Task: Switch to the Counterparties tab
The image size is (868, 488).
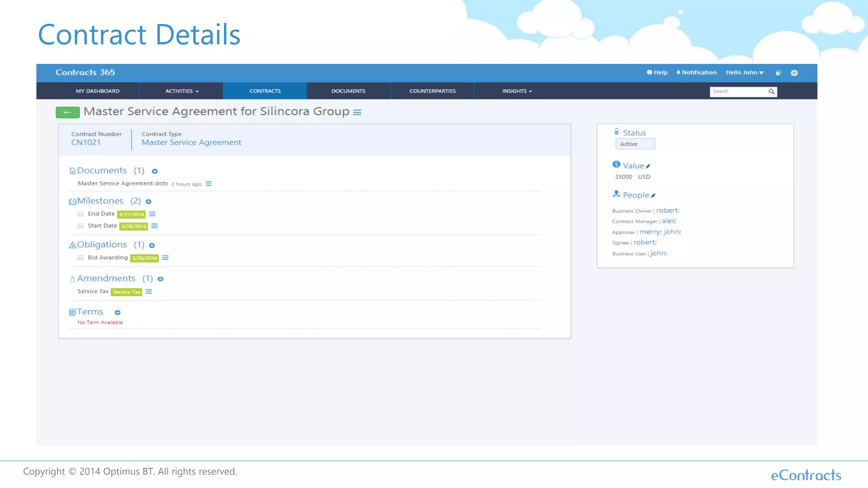Action: [x=432, y=91]
